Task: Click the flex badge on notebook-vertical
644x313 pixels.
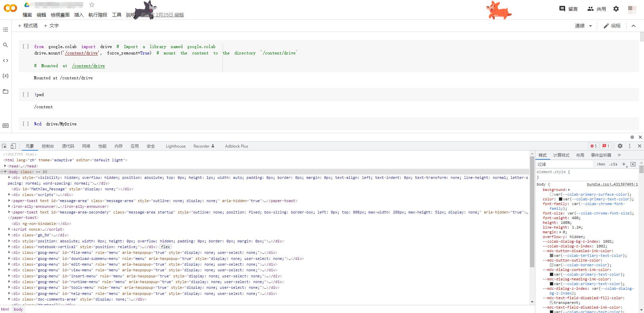Action: click(x=165, y=247)
